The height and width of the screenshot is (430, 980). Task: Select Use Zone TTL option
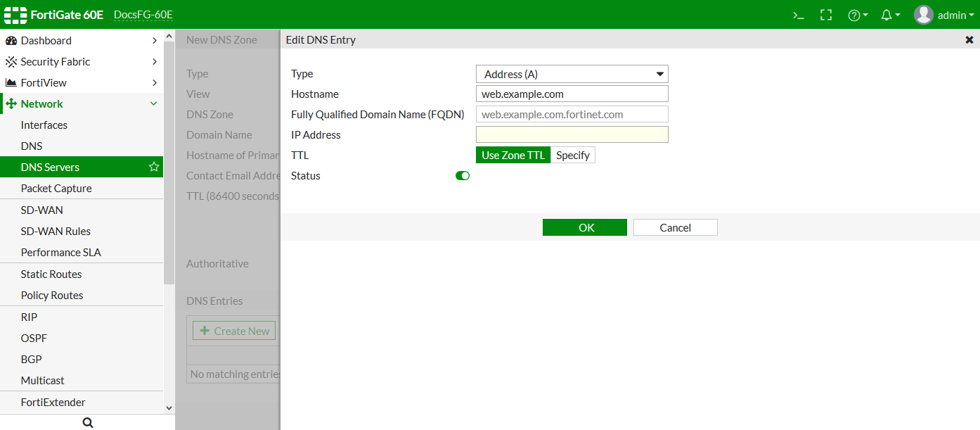(513, 156)
